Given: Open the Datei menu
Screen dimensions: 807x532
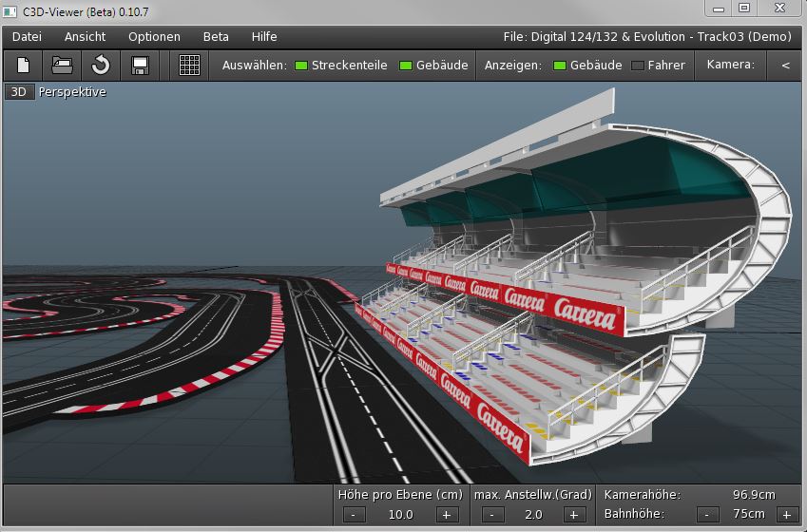Looking at the screenshot, I should [x=27, y=36].
